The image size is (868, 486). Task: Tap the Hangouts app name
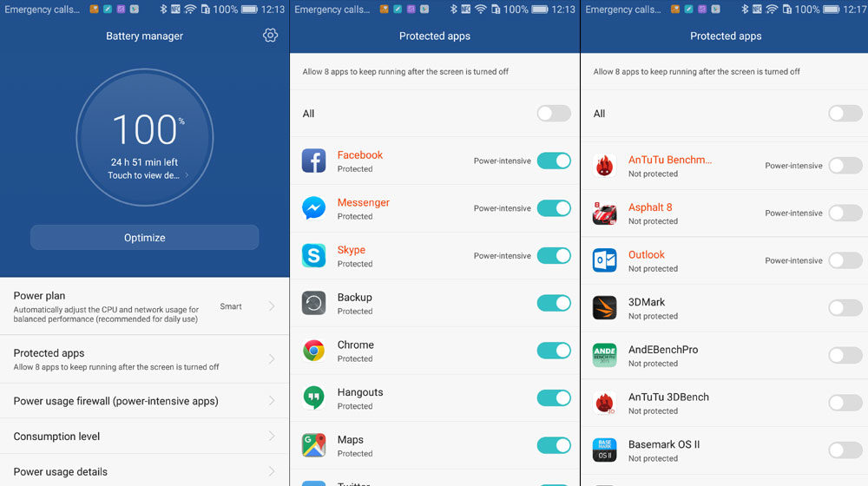pyautogui.click(x=360, y=392)
